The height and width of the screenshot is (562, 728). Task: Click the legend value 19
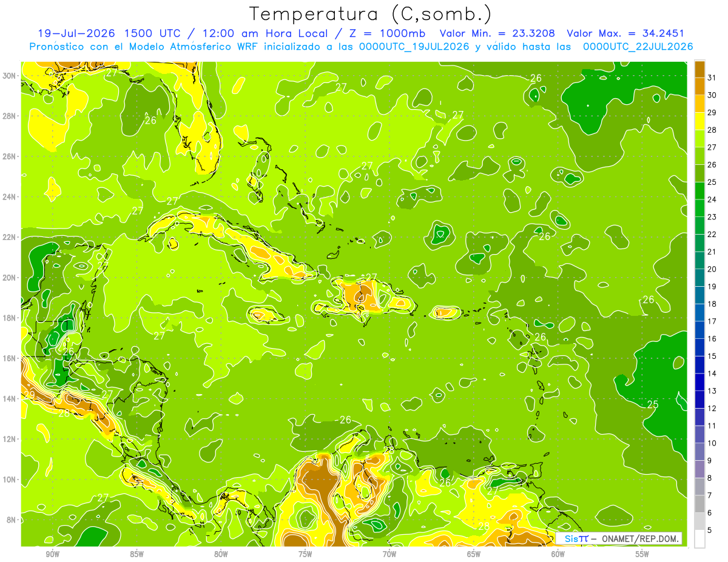pyautogui.click(x=712, y=287)
